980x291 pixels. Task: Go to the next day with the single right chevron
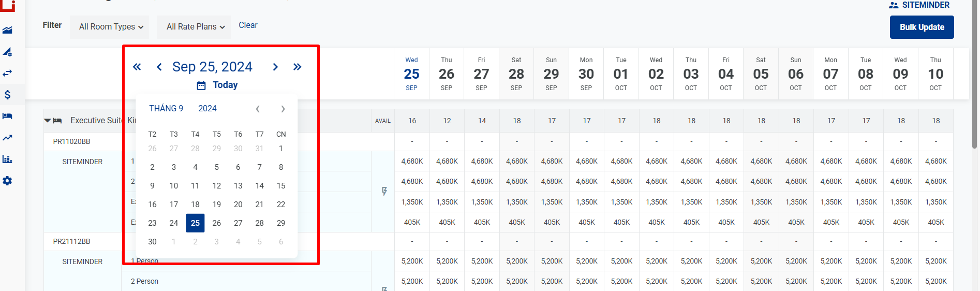point(275,67)
